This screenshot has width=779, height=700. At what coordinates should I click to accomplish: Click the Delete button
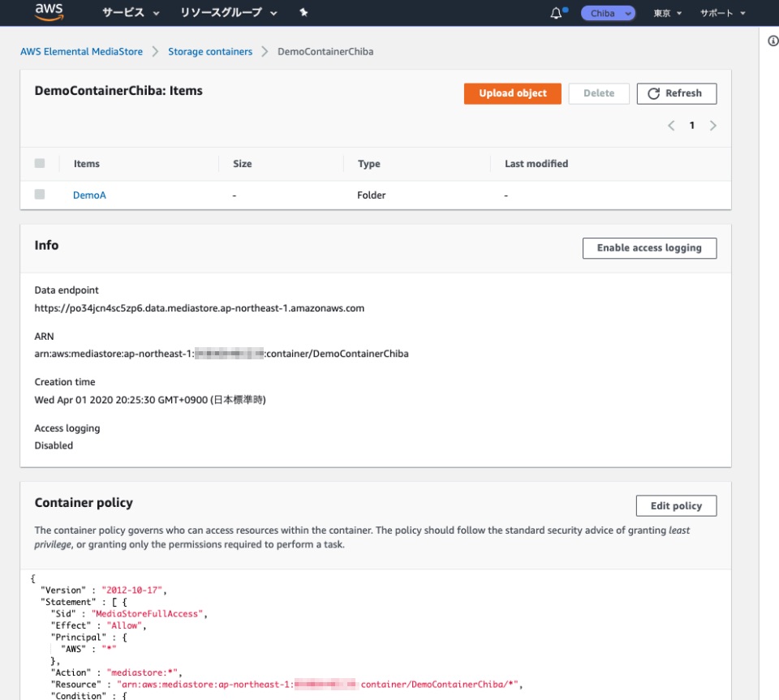[x=599, y=93]
